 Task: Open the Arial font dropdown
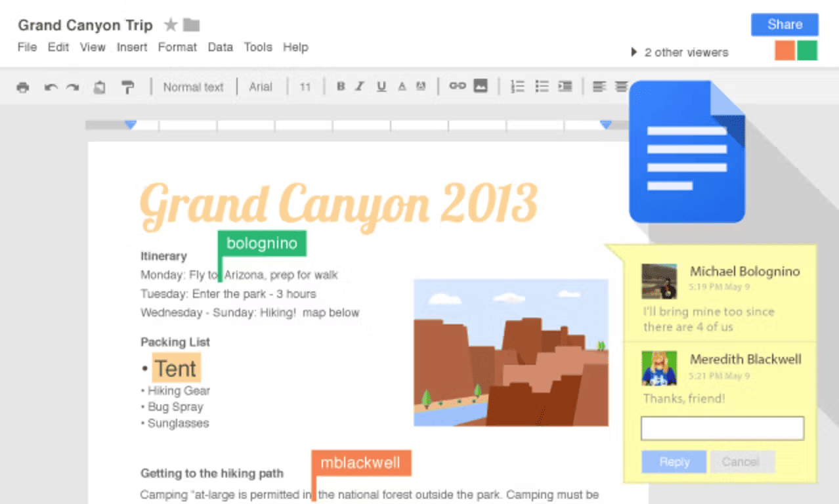pyautogui.click(x=261, y=86)
